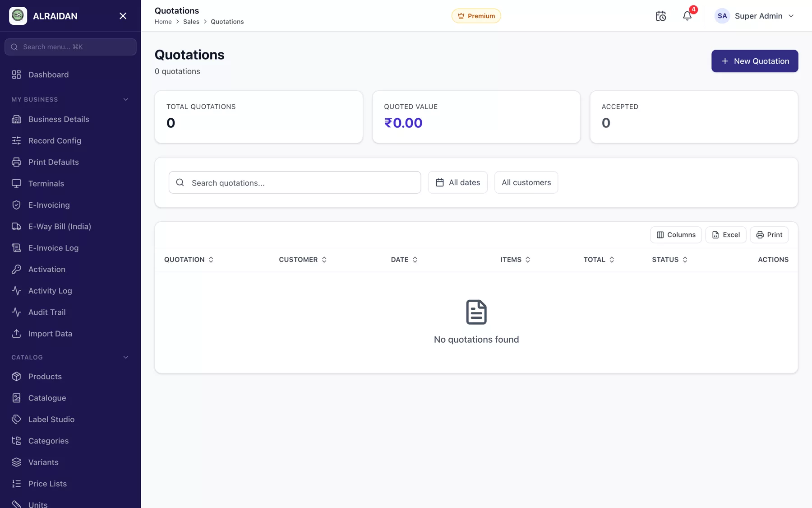This screenshot has width=812, height=508.
Task: Open the All customers filter
Action: [x=526, y=182]
